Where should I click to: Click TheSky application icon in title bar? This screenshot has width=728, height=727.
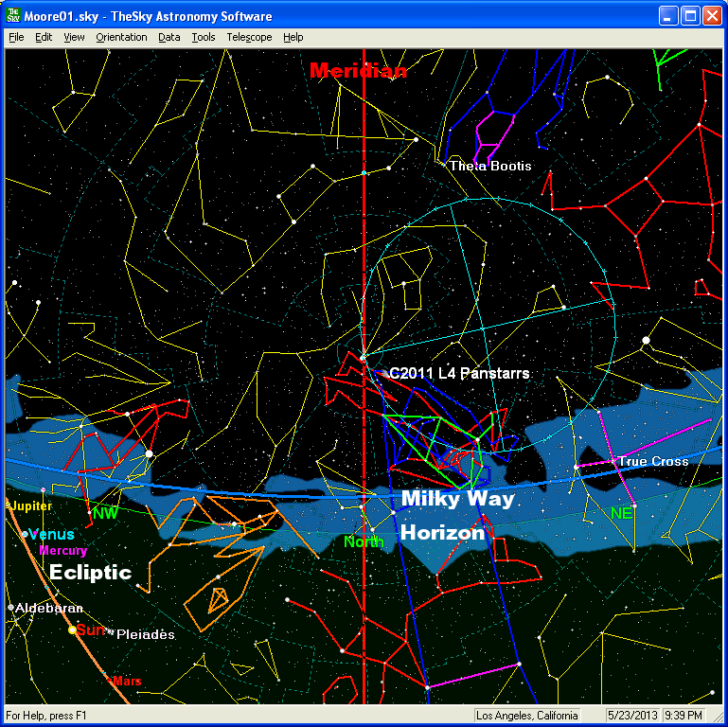[14, 16]
